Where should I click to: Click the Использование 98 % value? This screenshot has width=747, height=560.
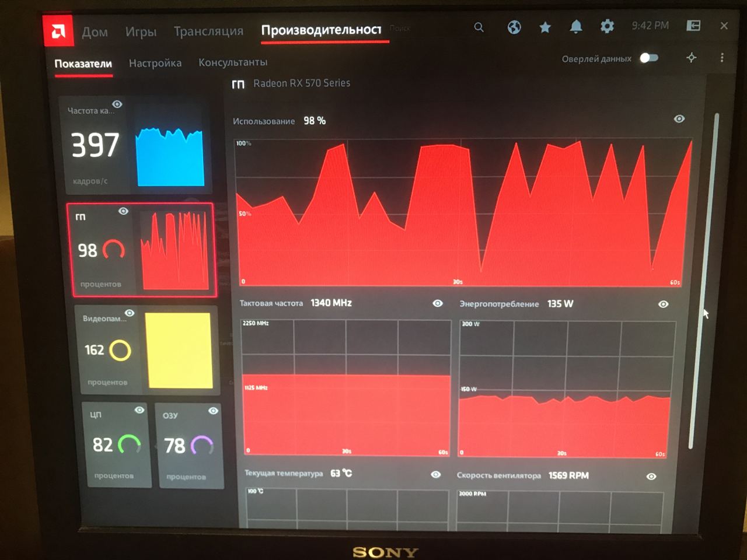(315, 121)
